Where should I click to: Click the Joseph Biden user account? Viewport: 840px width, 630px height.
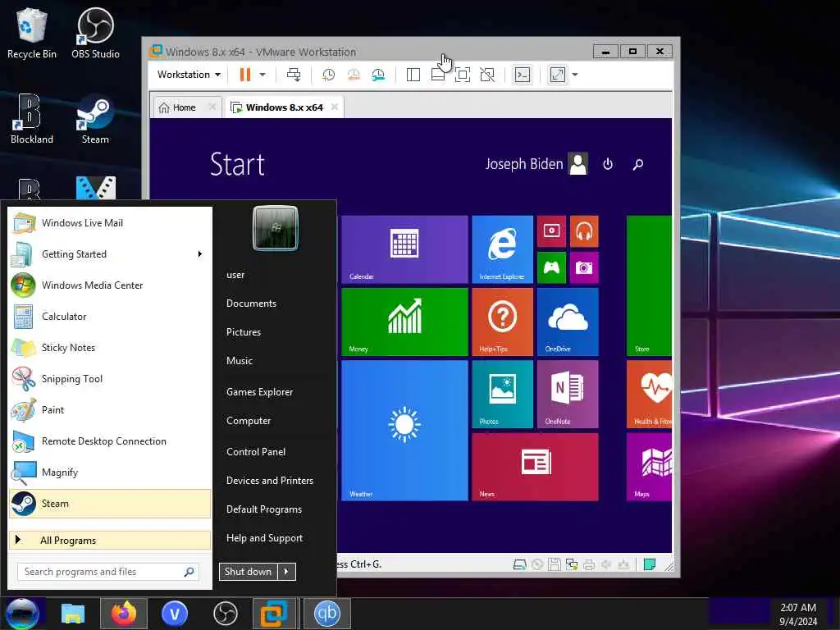tap(536, 164)
